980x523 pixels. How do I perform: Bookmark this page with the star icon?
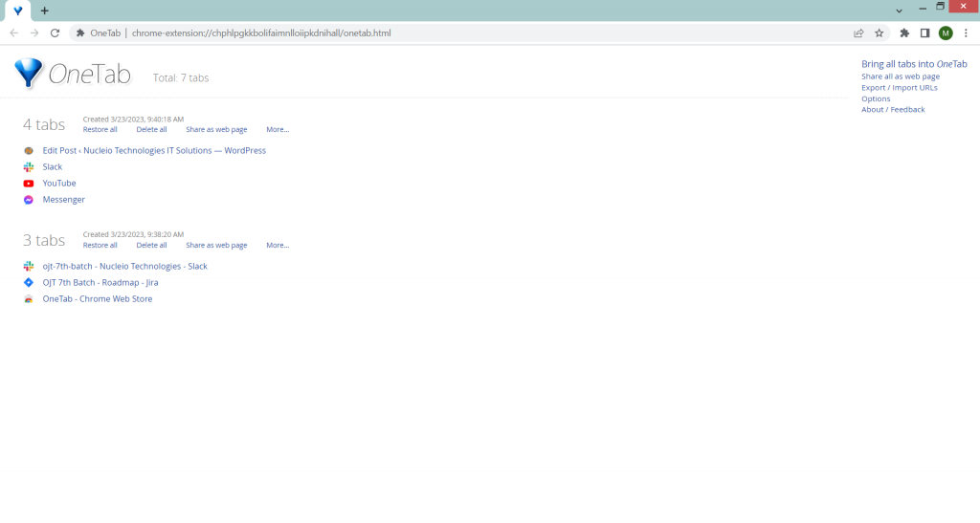880,33
